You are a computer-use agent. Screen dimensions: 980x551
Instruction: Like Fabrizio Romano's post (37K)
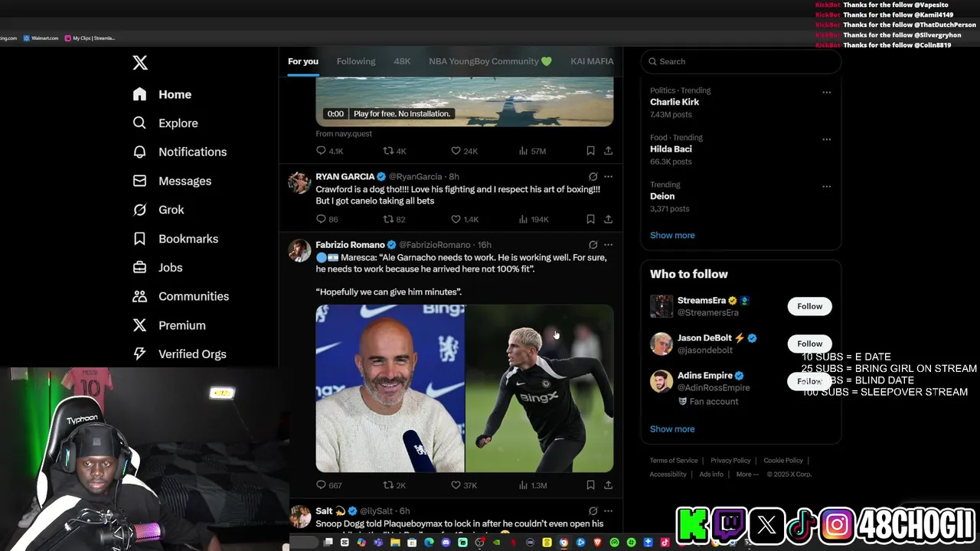coord(464,485)
